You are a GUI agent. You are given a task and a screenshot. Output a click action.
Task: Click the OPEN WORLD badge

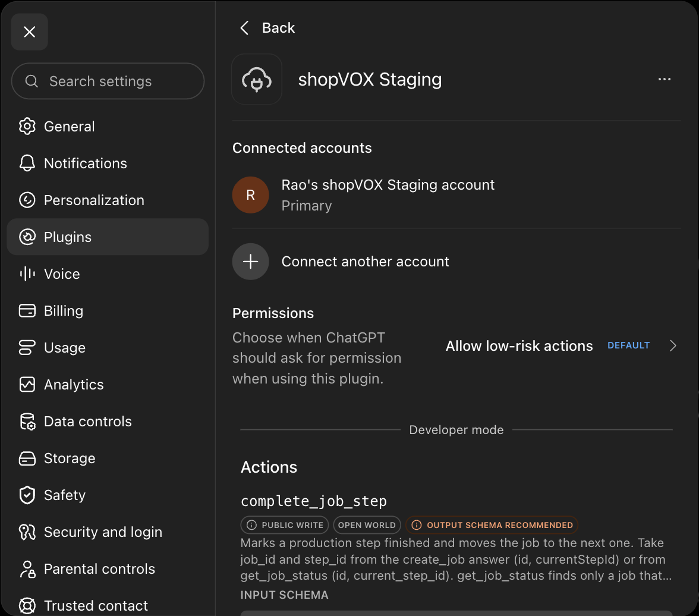coord(367,525)
